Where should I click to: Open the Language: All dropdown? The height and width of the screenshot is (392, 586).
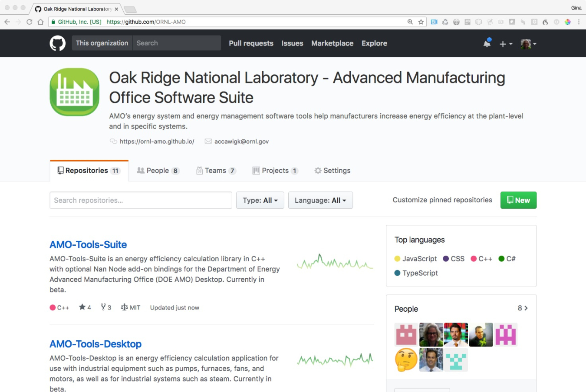[320, 200]
